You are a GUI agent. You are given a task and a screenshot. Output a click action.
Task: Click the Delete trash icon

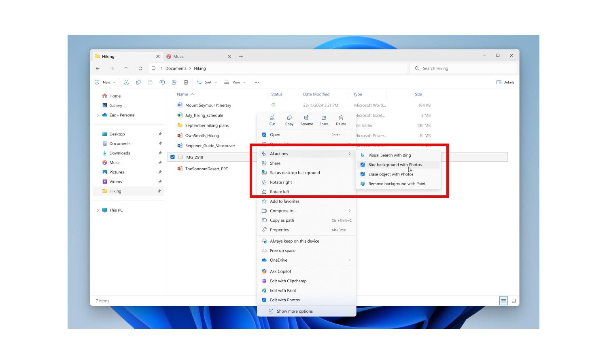point(186,82)
